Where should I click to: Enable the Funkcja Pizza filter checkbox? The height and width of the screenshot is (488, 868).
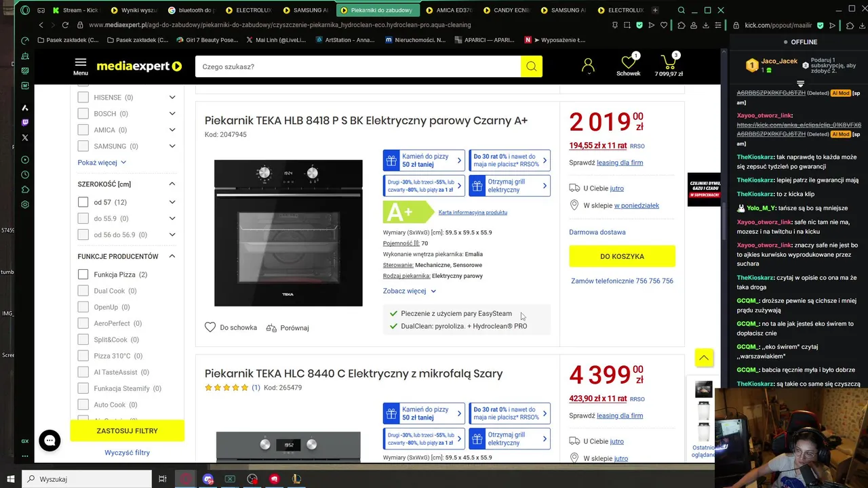[83, 274]
